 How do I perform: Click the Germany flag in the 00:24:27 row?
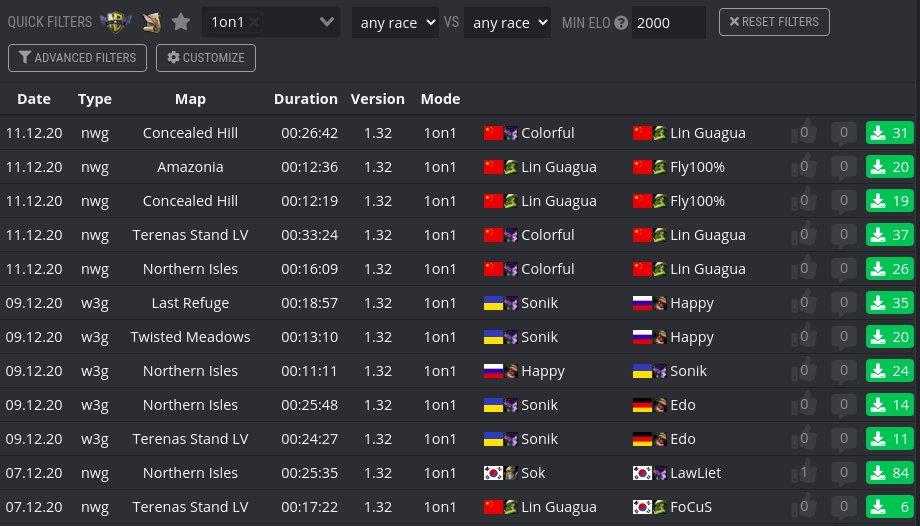pyautogui.click(x=642, y=439)
